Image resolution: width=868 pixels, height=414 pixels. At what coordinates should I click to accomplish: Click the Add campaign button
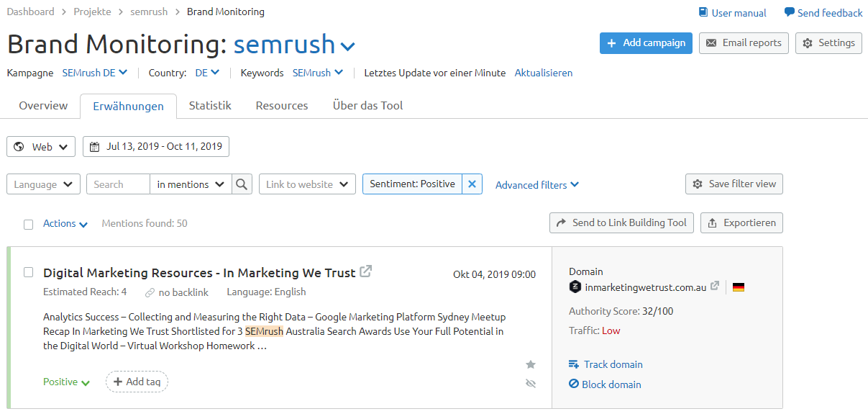coord(646,43)
